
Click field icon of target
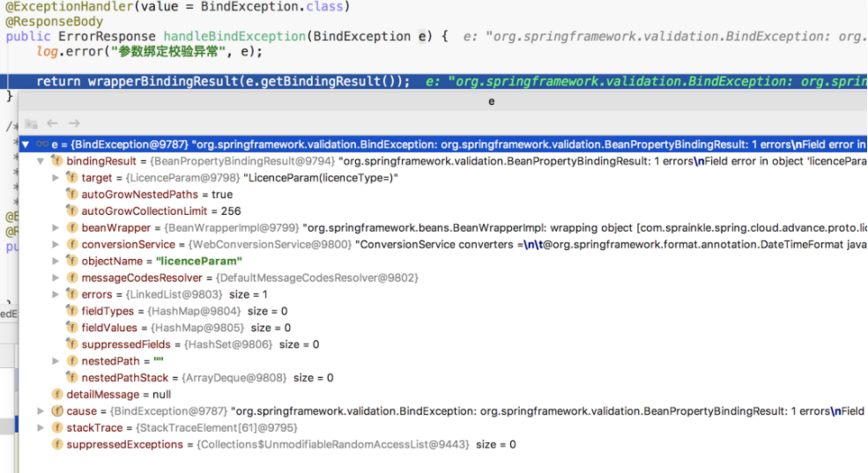[72, 178]
